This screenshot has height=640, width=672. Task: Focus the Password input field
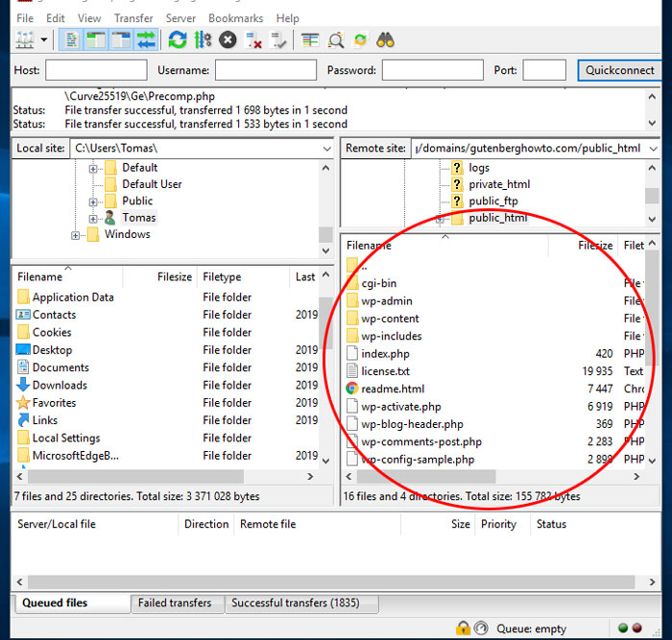click(x=432, y=70)
